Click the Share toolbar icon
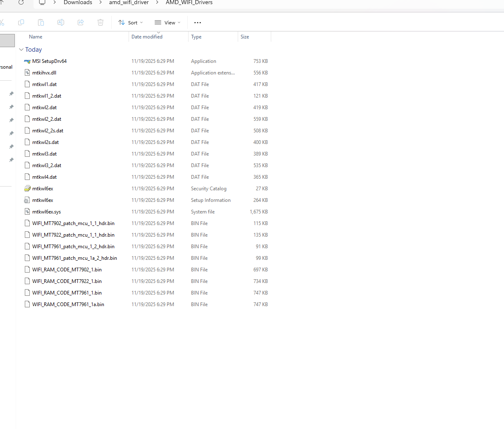This screenshot has width=504, height=429. [81, 22]
